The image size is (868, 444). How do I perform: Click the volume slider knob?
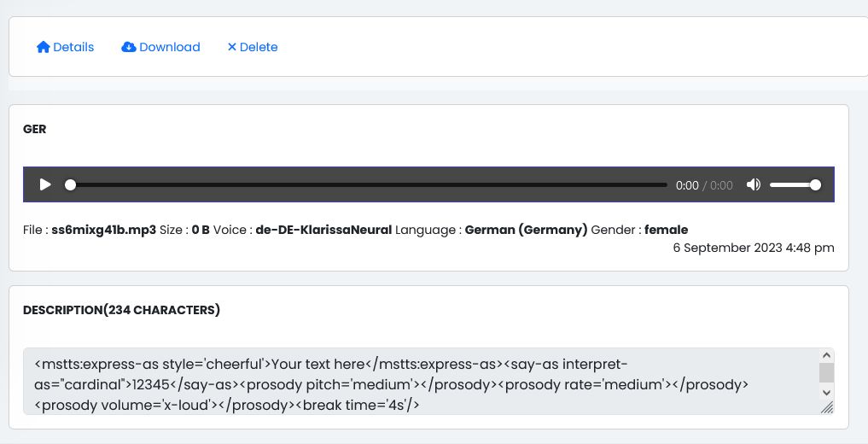[815, 184]
